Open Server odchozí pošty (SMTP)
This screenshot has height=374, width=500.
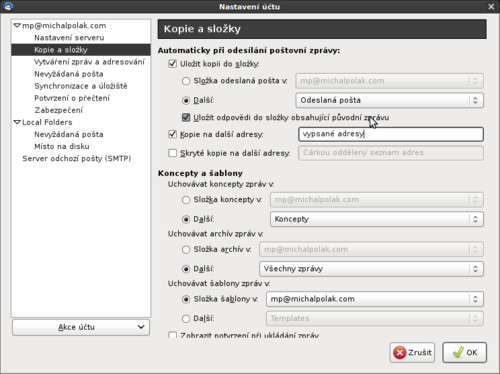(77, 158)
